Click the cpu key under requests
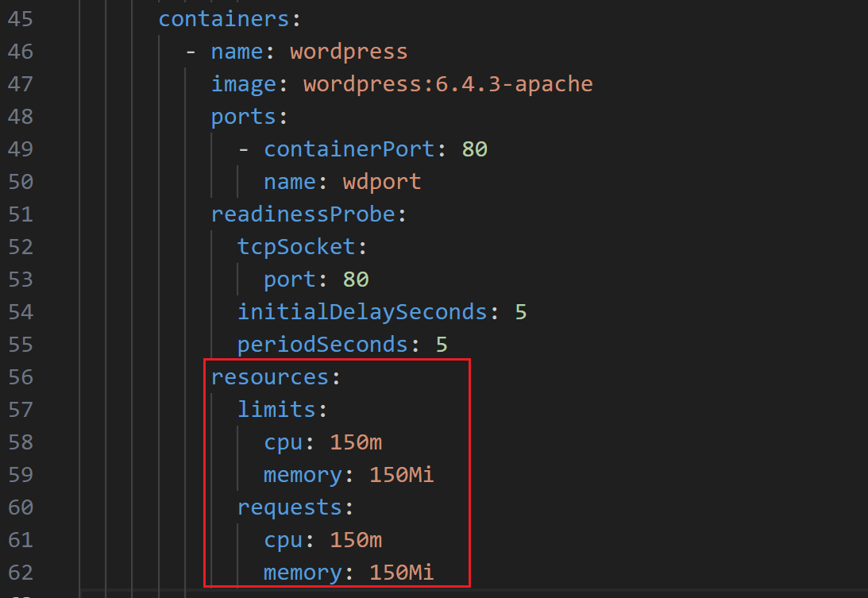The height and width of the screenshot is (598, 868). 284,540
